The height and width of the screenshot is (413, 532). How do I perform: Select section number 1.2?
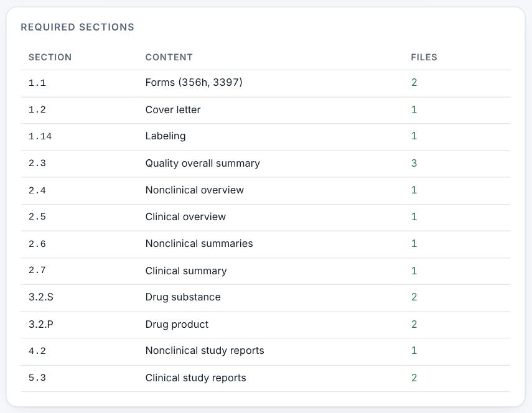point(37,110)
